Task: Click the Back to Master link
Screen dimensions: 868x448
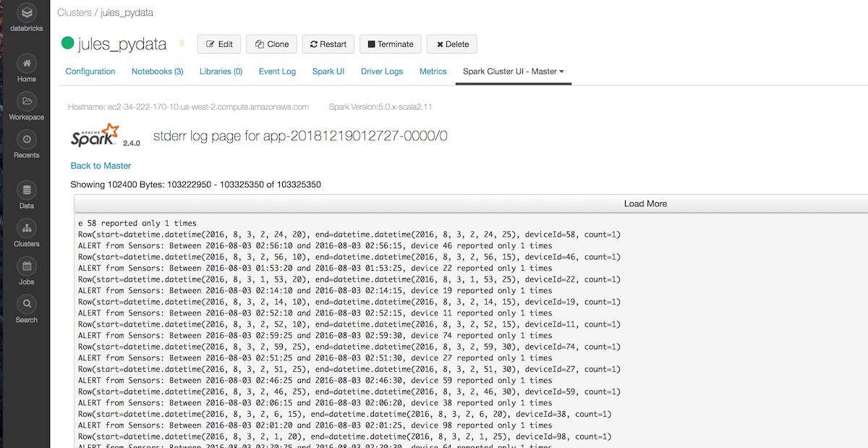Action: pyautogui.click(x=101, y=166)
